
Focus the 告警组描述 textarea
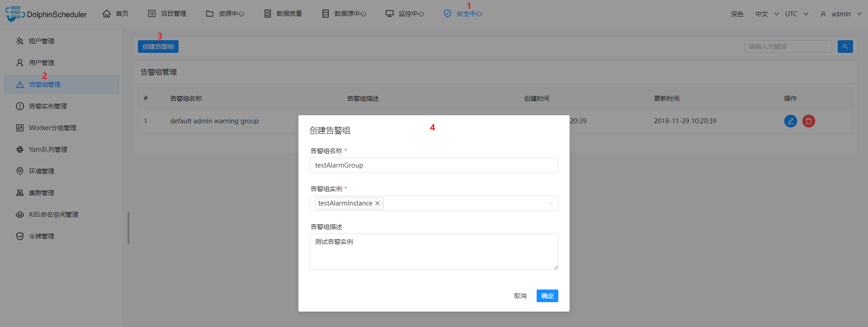[x=434, y=252]
